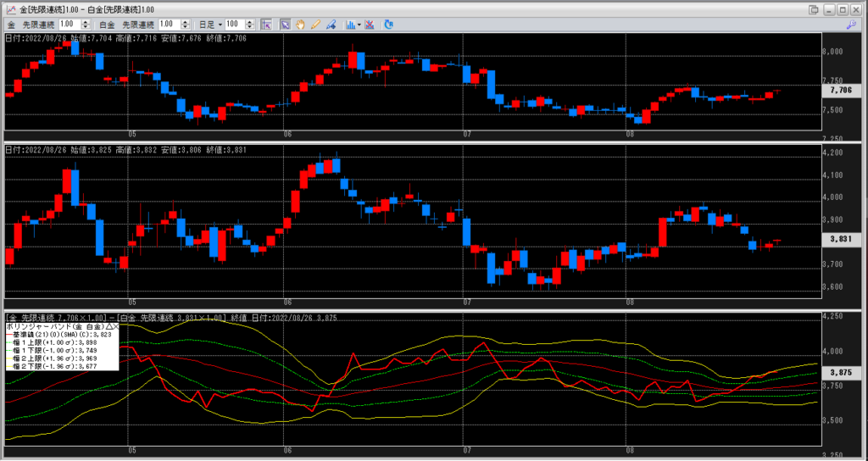Choose the pencil drawing tool

314,25
